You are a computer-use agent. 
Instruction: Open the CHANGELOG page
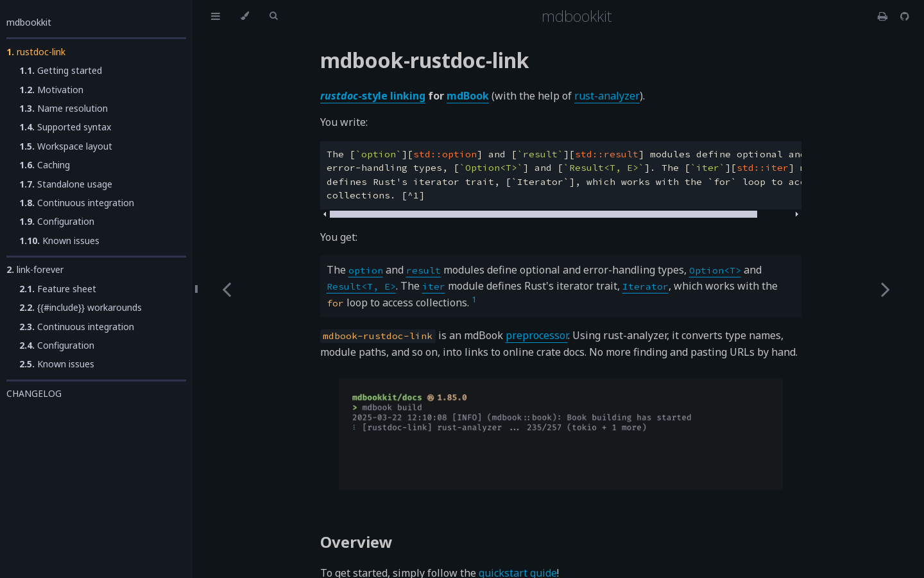tap(34, 394)
